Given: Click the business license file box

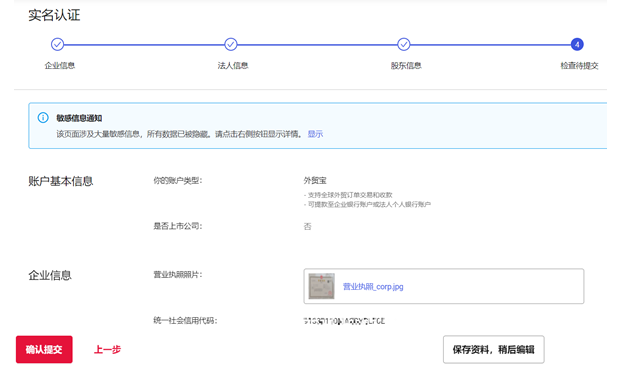Looking at the screenshot, I should pos(444,286).
